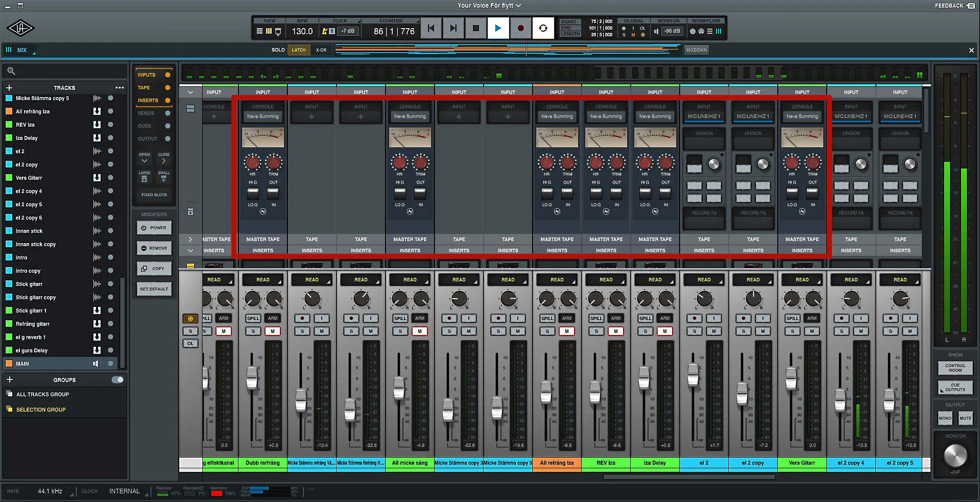The height and width of the screenshot is (502, 980).
Task: Open the search field magnifier icon
Action: (x=11, y=71)
